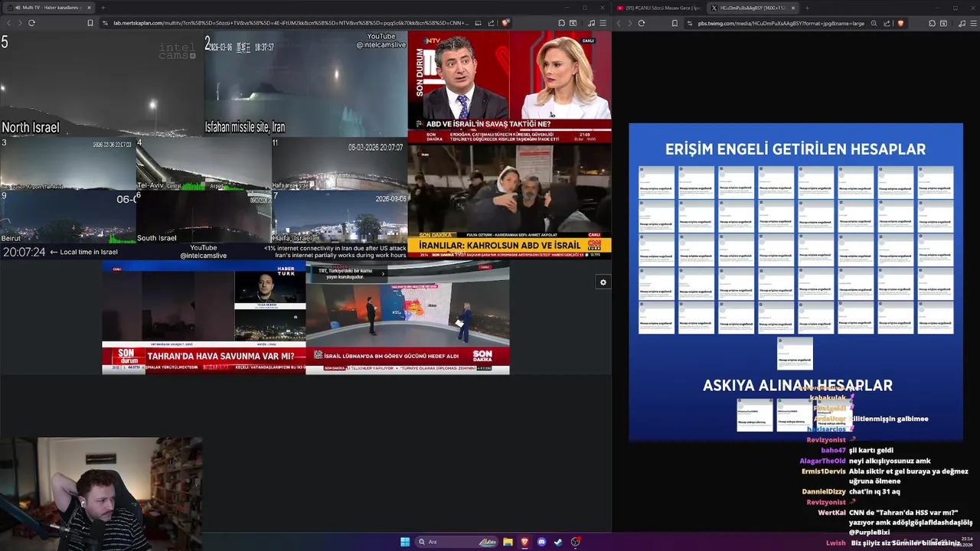Open media control icon in right browser

962,23
